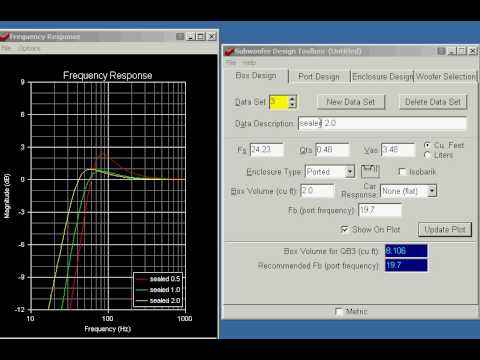Viewport: 480px width, 360px height.
Task: Open Help menu in Subwoofer Design Toolbox
Action: pyautogui.click(x=249, y=63)
